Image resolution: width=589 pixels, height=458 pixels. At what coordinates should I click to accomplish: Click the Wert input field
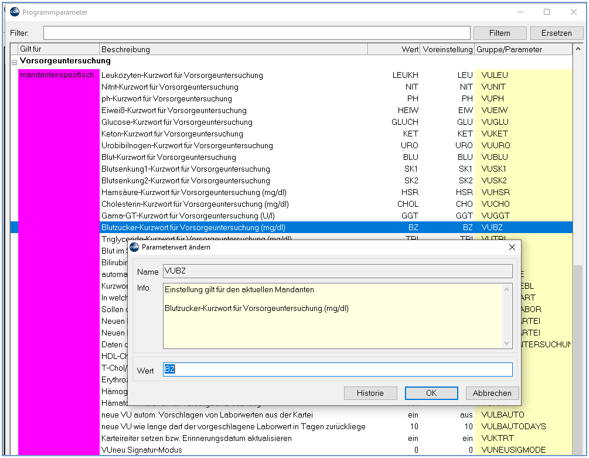point(338,369)
